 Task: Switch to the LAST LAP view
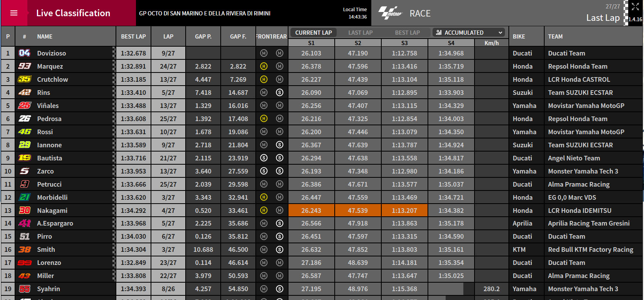[x=361, y=32]
